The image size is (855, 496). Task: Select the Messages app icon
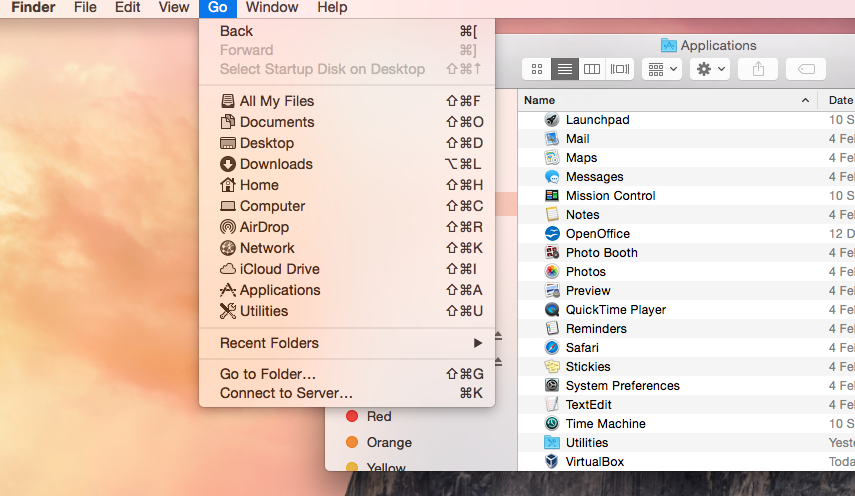(x=552, y=177)
